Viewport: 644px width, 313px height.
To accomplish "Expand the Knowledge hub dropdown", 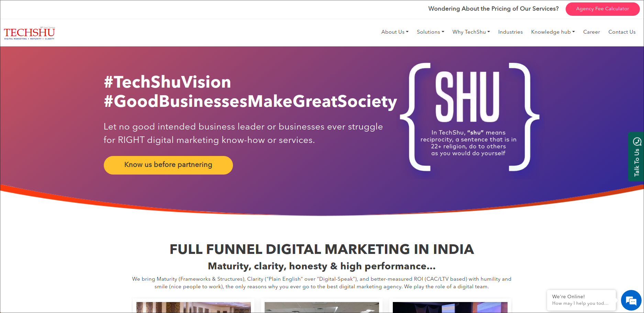I will tap(553, 32).
